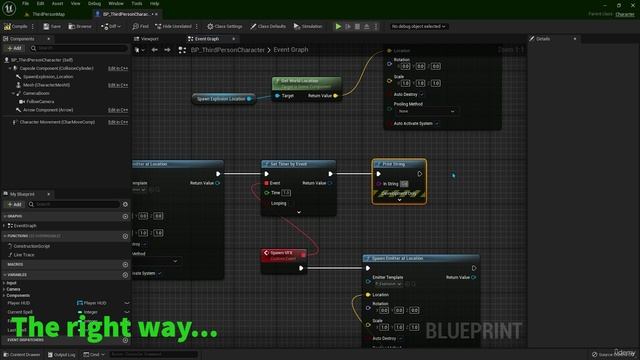640x360 pixels.
Task: Open the Content Drawer
Action: (22, 355)
